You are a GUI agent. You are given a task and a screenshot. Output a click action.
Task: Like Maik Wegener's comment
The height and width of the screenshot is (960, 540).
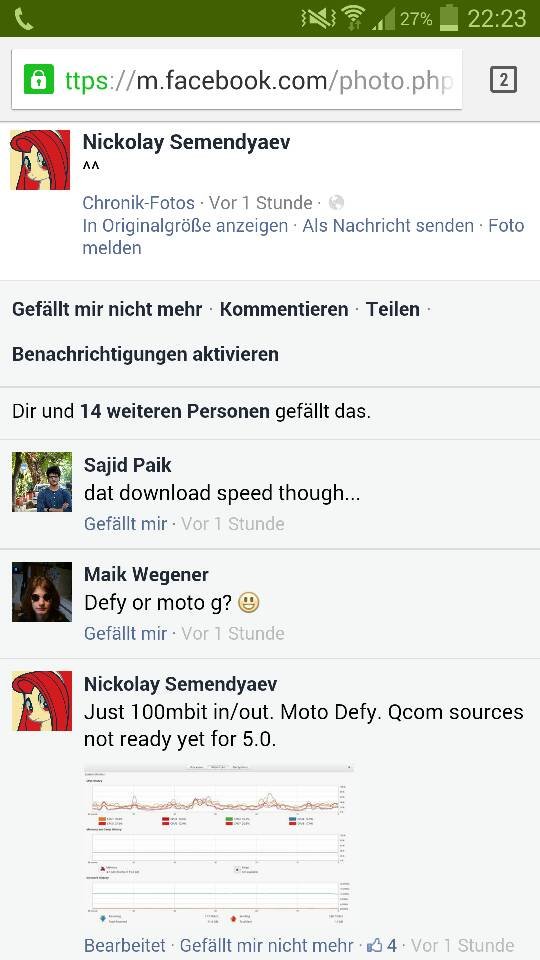[126, 633]
